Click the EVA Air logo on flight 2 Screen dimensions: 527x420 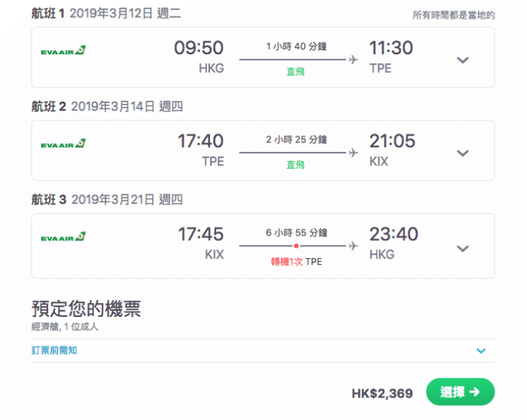click(x=64, y=143)
